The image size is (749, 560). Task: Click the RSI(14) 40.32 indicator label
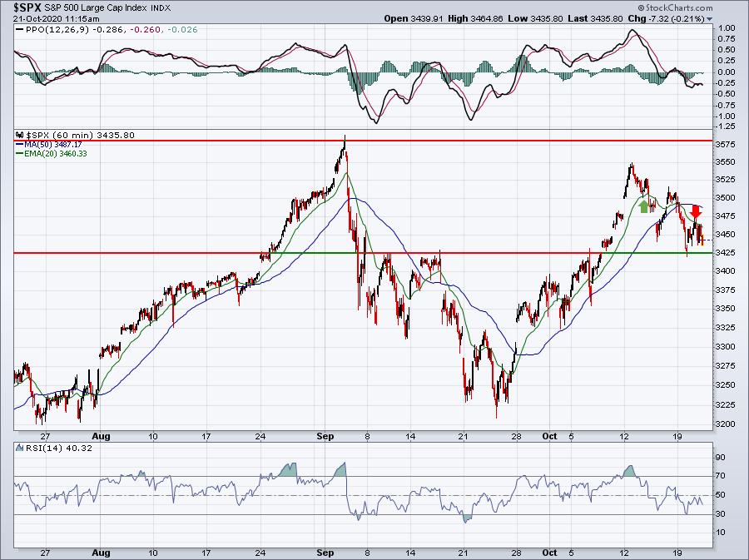pos(58,448)
